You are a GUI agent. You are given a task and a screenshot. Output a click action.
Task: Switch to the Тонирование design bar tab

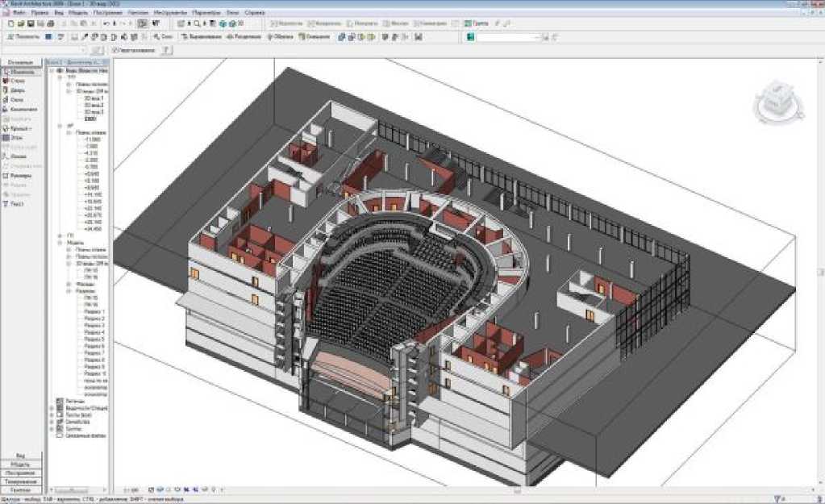point(21,481)
